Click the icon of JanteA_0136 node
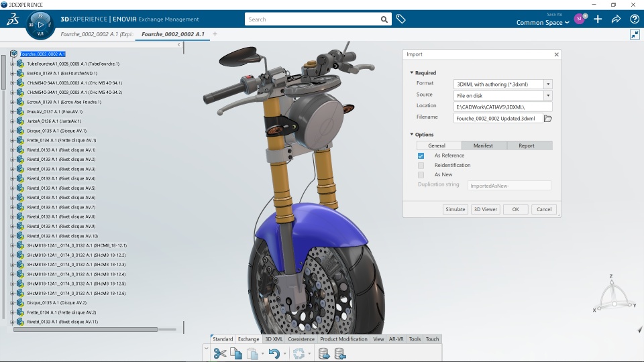This screenshot has height=362, width=644. 20,121
